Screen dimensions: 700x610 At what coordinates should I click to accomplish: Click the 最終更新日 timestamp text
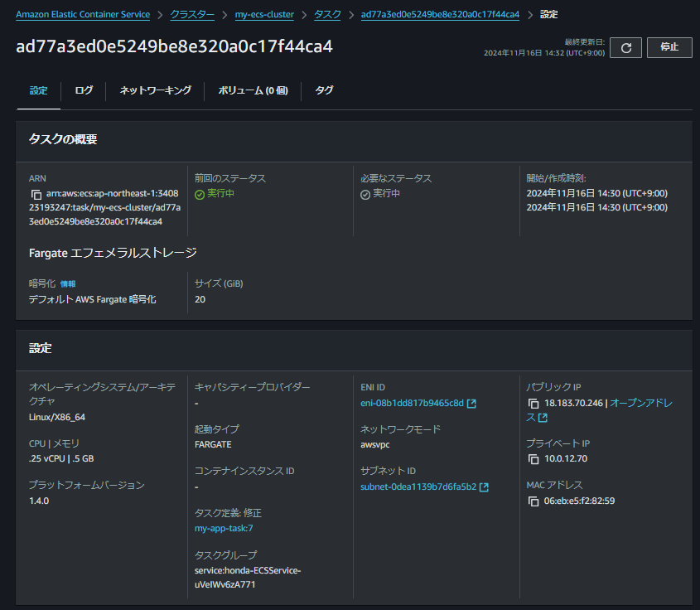pyautogui.click(x=544, y=48)
